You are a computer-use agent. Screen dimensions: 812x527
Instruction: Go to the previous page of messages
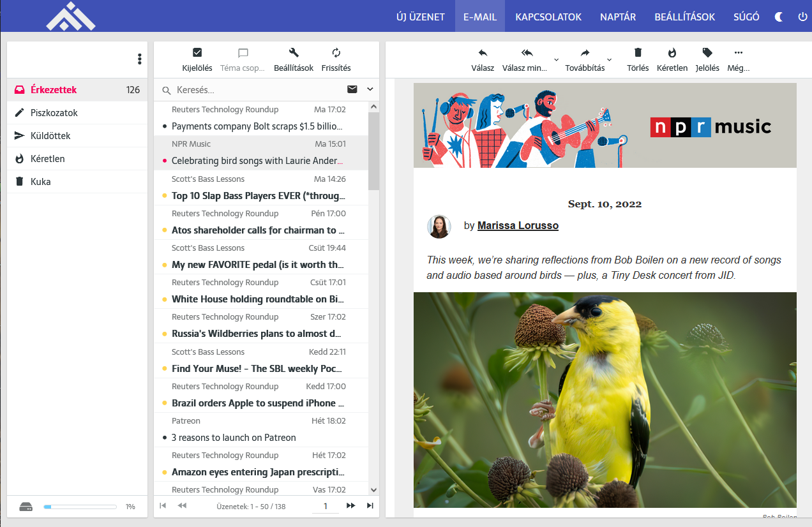tap(182, 506)
